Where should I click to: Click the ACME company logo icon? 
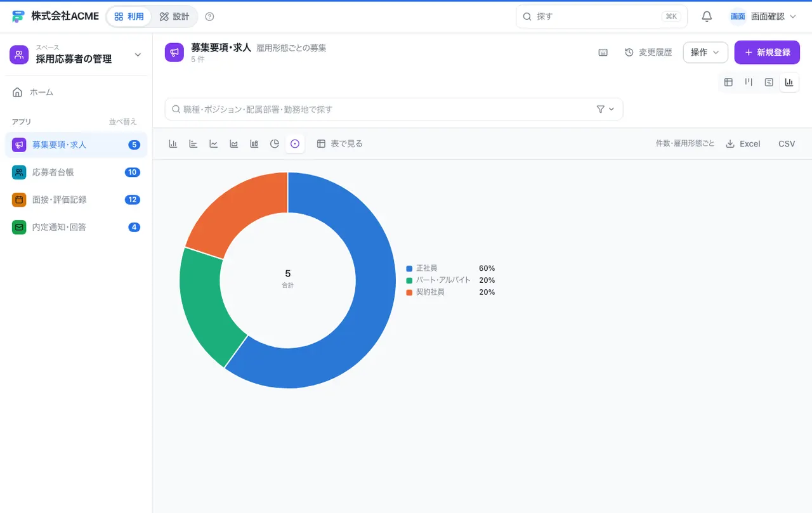pyautogui.click(x=18, y=16)
